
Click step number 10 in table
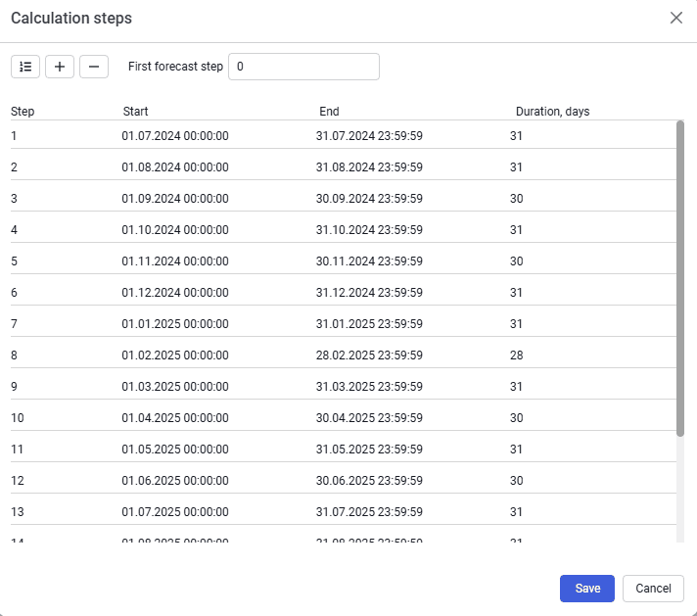click(x=18, y=418)
